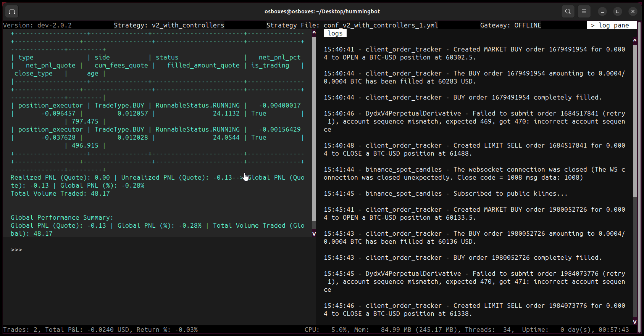The height and width of the screenshot is (336, 644).
Task: Click Trades total P&L status text
Action: pyautogui.click(x=100, y=330)
